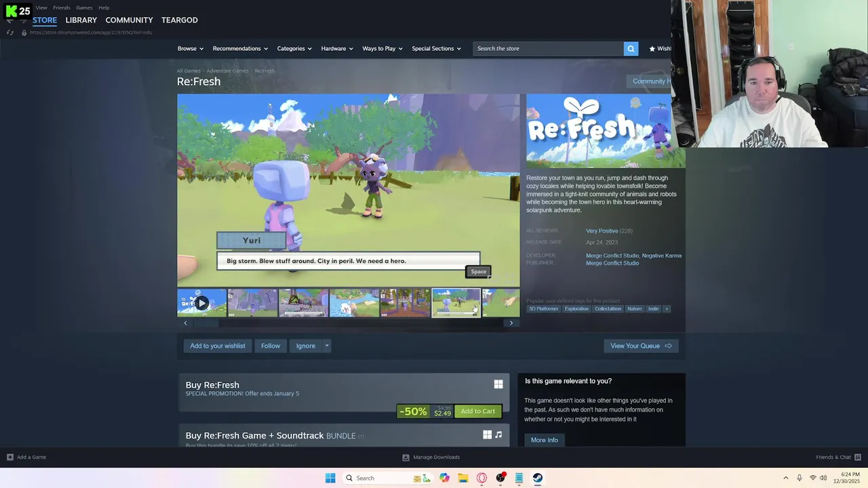Image resolution: width=868 pixels, height=488 pixels.
Task: Click the plus button to add user tags
Action: pos(667,309)
